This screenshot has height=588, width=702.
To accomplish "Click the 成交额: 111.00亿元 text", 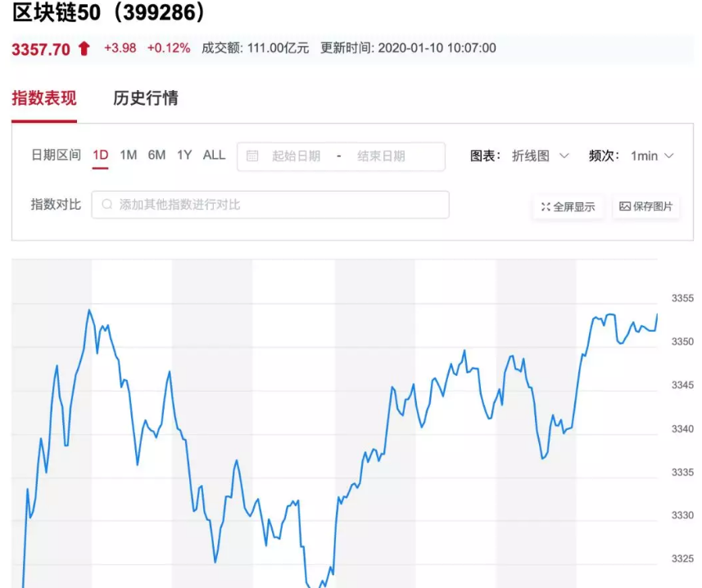I will coord(256,47).
